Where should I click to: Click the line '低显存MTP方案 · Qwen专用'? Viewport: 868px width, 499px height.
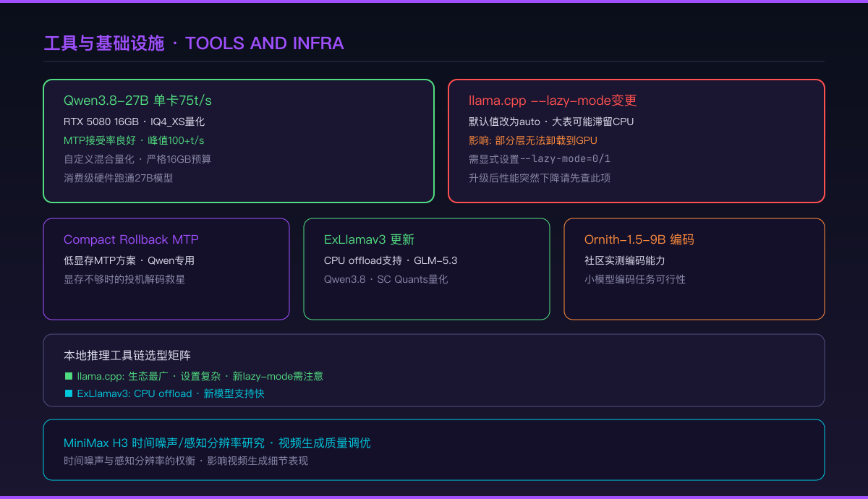pos(129,260)
